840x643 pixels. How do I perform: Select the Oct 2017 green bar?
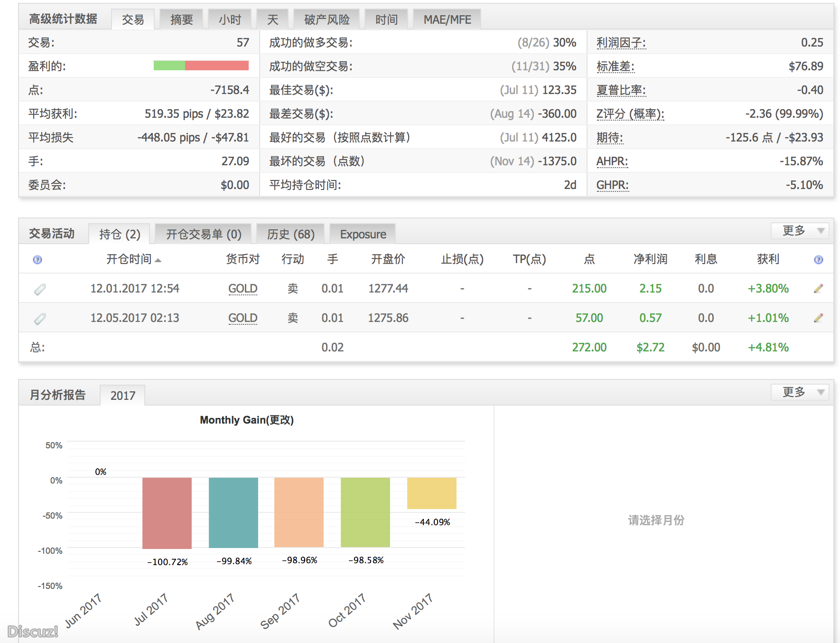[x=365, y=512]
